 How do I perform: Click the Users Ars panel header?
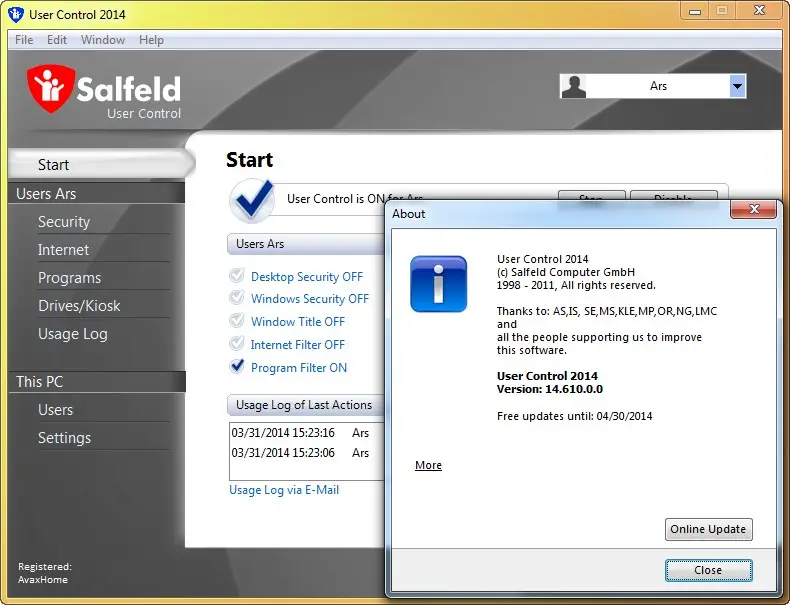tap(306, 244)
